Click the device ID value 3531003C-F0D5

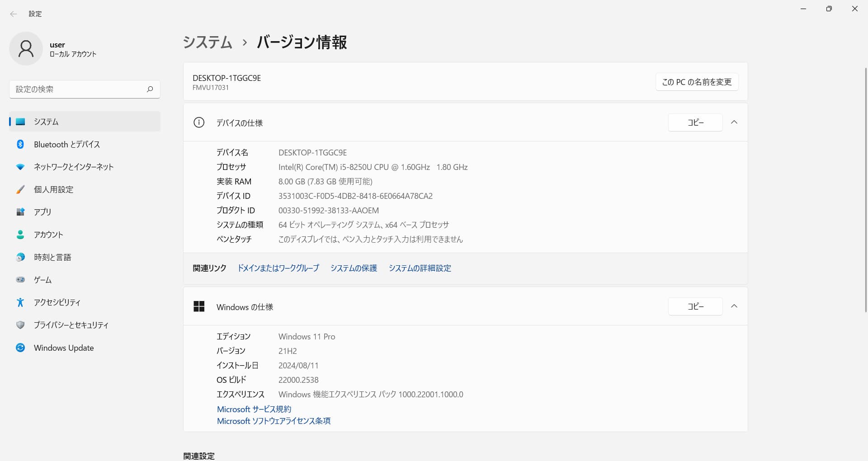355,196
